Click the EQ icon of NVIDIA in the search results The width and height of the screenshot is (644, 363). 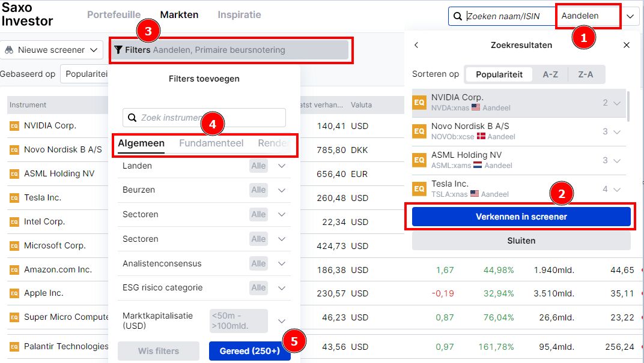[x=419, y=103]
